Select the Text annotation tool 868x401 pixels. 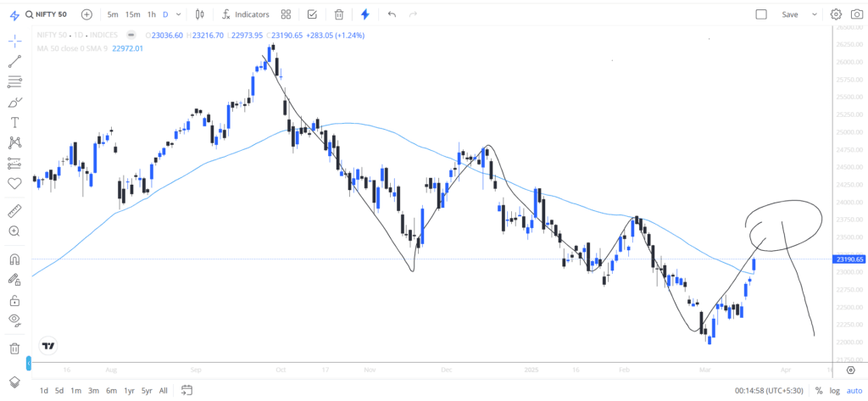pyautogui.click(x=15, y=122)
